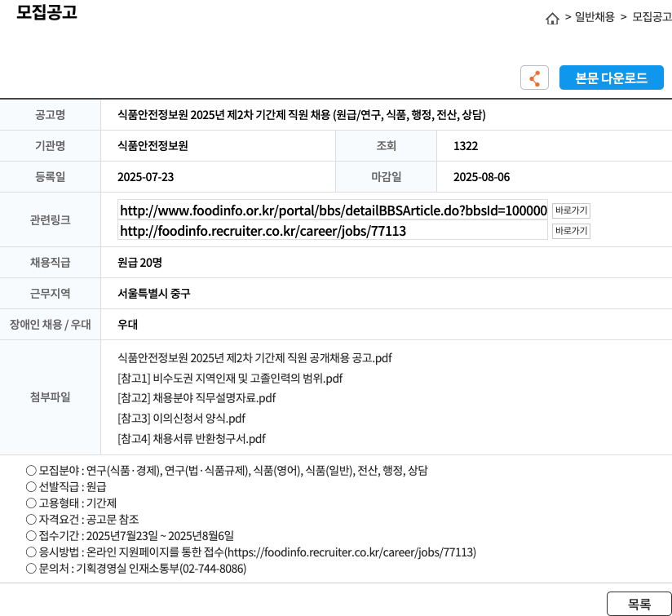
Task: Click 원급 20명 hiring rank value
Action: coord(139,263)
